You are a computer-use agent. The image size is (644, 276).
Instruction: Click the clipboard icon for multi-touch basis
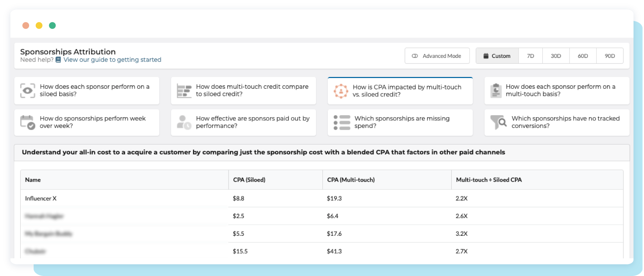tap(496, 90)
